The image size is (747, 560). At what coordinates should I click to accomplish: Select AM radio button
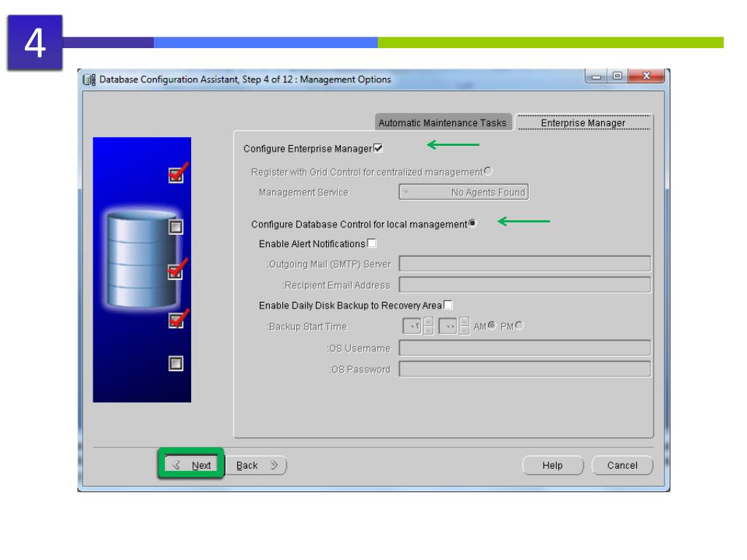492,325
